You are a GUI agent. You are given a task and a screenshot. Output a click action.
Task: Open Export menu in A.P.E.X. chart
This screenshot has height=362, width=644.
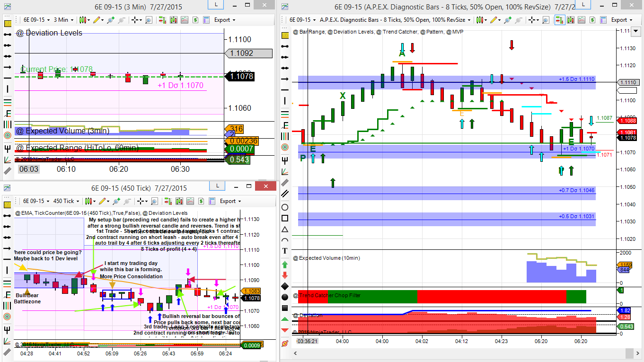click(x=621, y=20)
